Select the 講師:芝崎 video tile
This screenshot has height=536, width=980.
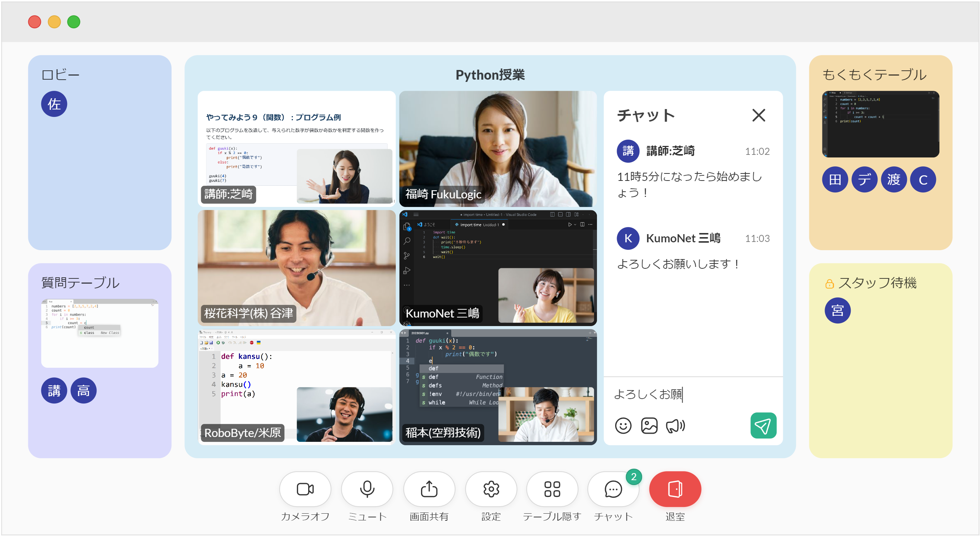tap(296, 149)
